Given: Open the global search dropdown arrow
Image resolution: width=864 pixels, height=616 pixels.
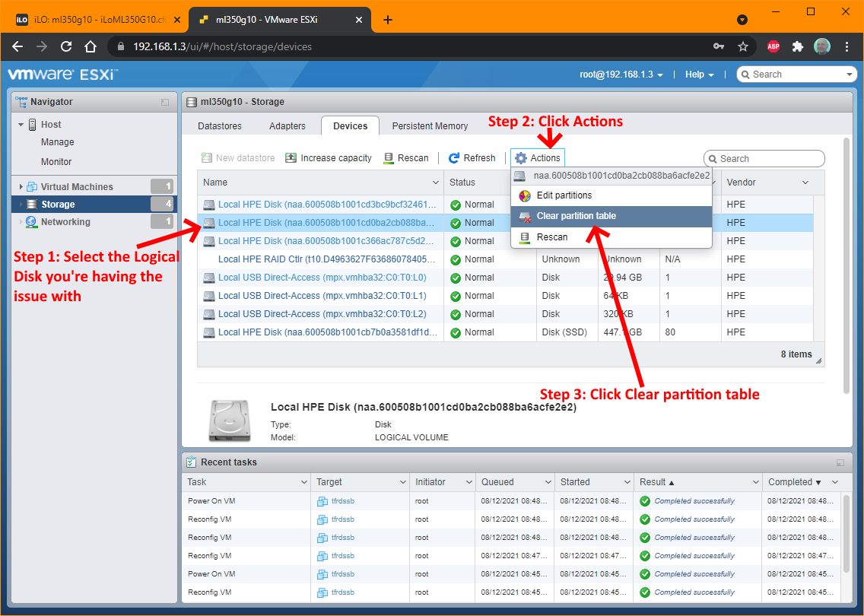Looking at the screenshot, I should coord(849,75).
